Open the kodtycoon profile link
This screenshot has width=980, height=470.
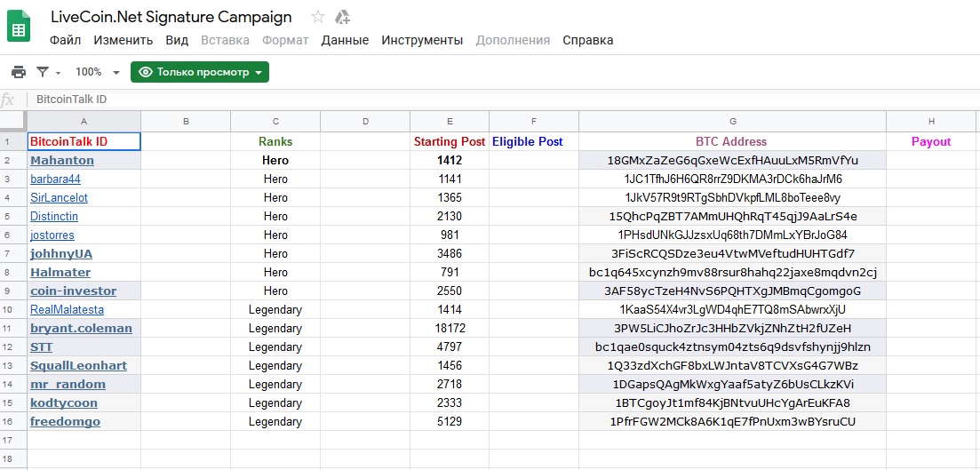tap(64, 403)
